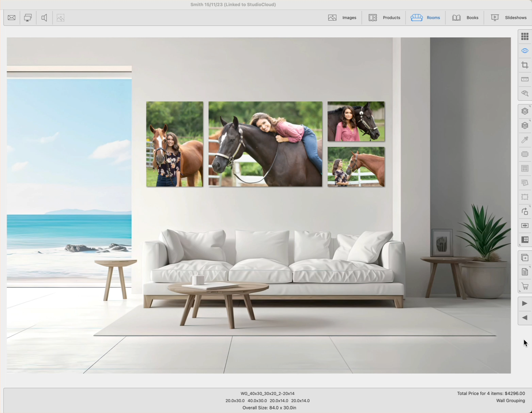
Task: Toggle the ruler measurement tool
Action: 525,79
